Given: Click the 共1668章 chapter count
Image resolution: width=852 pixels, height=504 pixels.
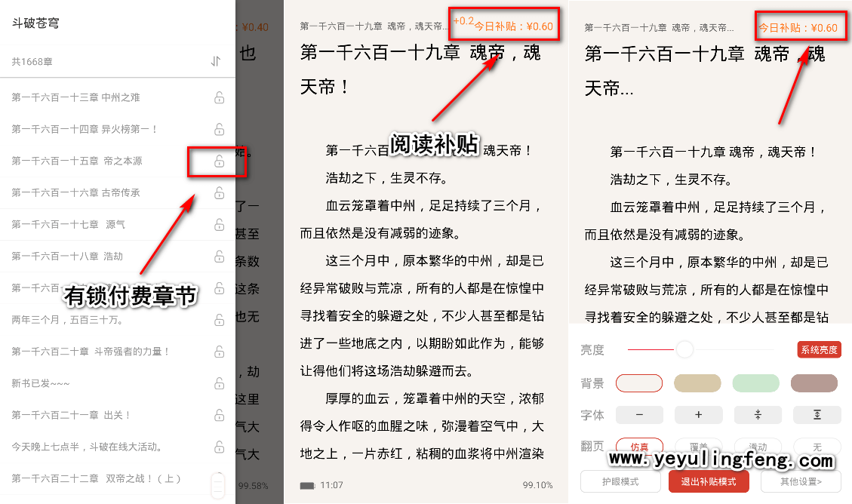Looking at the screenshot, I should pyautogui.click(x=32, y=62).
